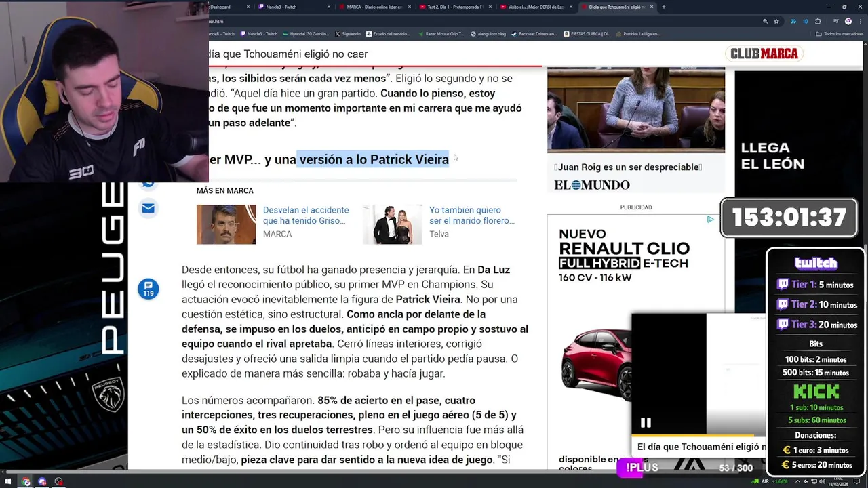Viewport: 868px width, 488px height.
Task: Open a new browser tab with plus
Action: [663, 7]
